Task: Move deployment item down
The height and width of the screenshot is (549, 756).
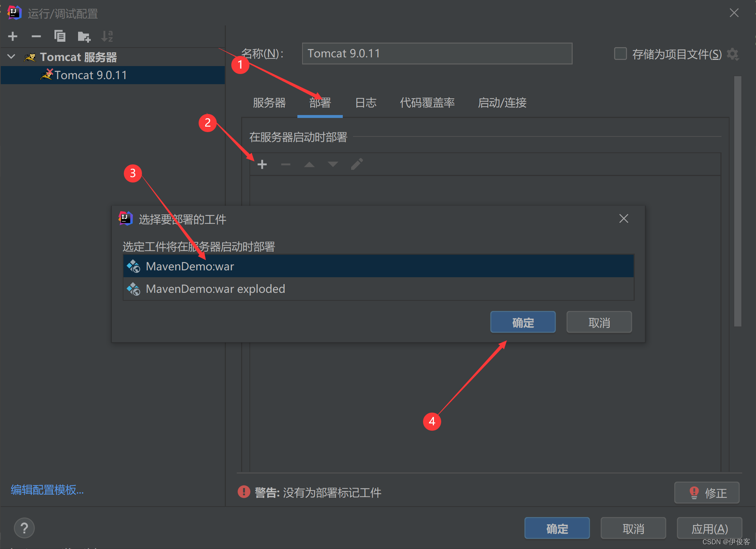Action: [333, 165]
